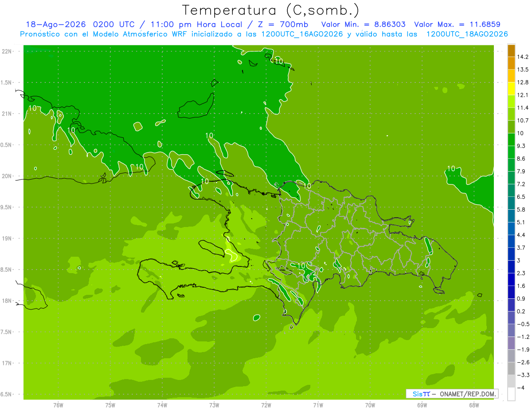Click the "7.9" colorbar value
Image resolution: width=532 pixels, height=411 pixels.
521,171
